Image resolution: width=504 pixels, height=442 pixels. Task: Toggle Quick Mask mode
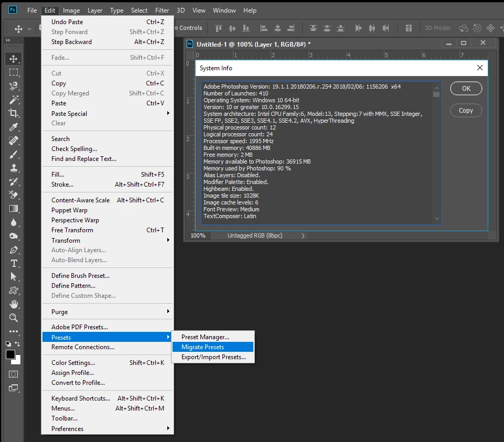[14, 374]
